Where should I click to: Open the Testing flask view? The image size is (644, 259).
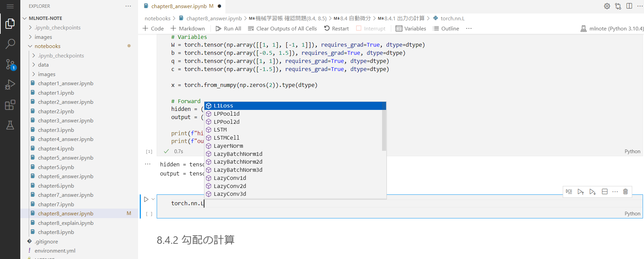click(10, 125)
